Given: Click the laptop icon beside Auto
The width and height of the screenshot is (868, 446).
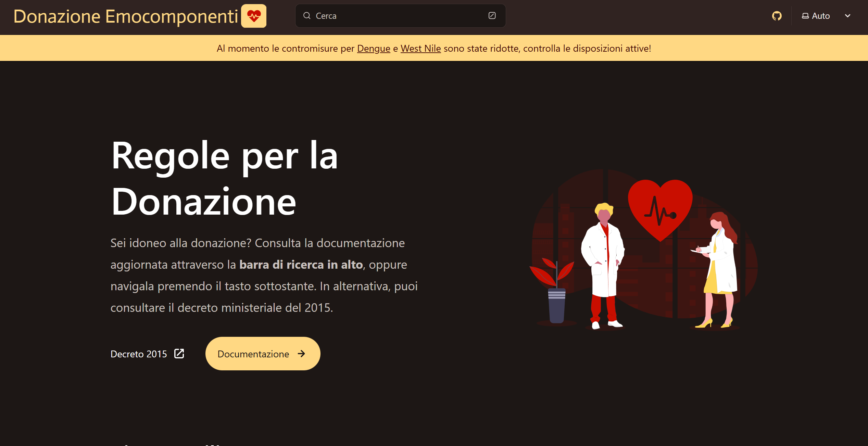Looking at the screenshot, I should pyautogui.click(x=805, y=16).
